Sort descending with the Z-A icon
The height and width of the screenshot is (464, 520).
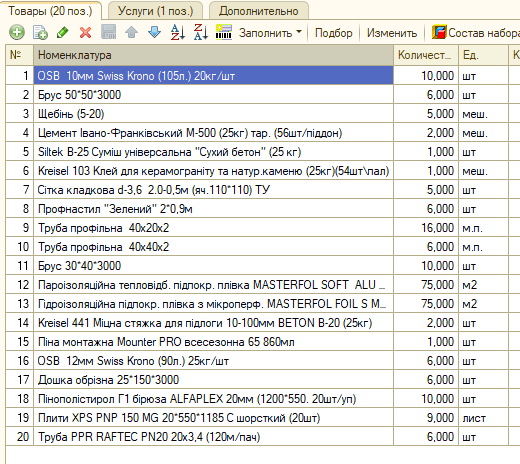[201, 33]
